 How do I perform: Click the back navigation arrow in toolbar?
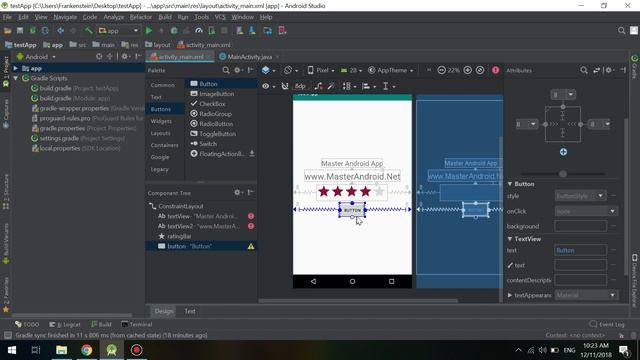point(60,31)
